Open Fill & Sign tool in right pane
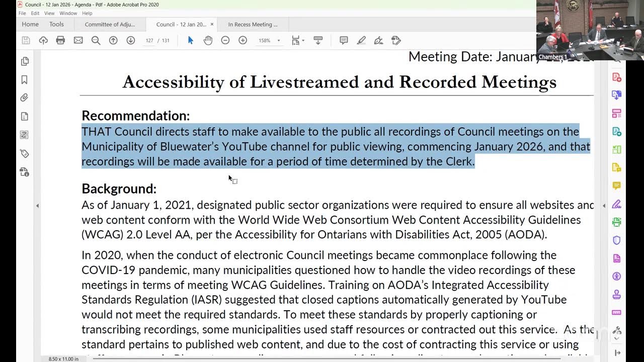 [617, 204]
